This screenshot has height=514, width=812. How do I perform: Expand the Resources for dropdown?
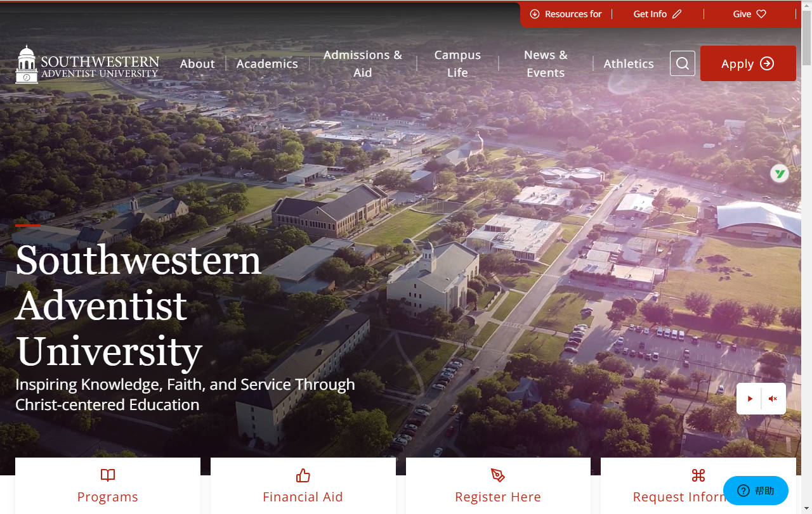pos(566,13)
